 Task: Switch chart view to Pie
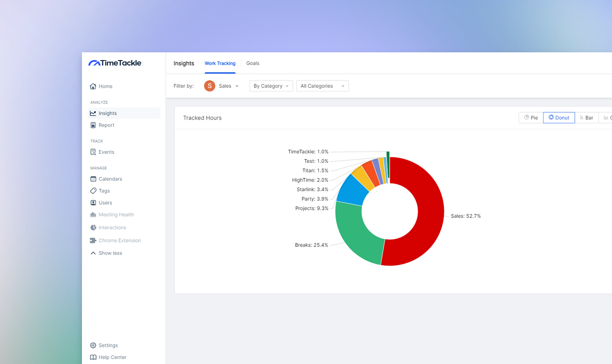click(531, 118)
